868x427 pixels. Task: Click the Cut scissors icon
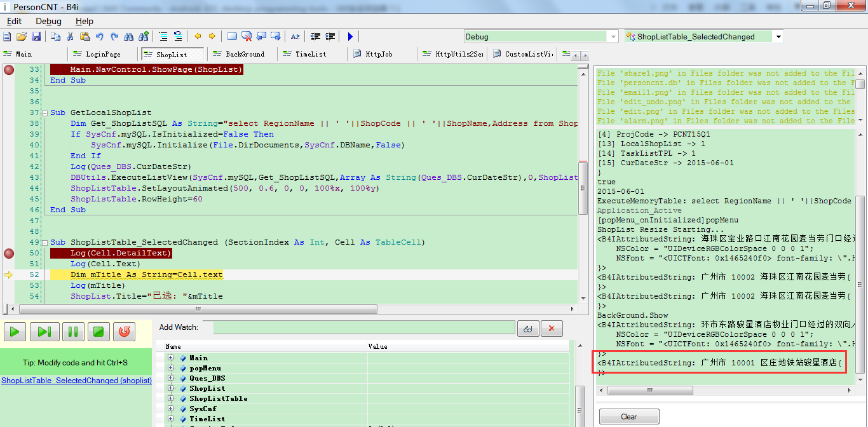[x=70, y=37]
